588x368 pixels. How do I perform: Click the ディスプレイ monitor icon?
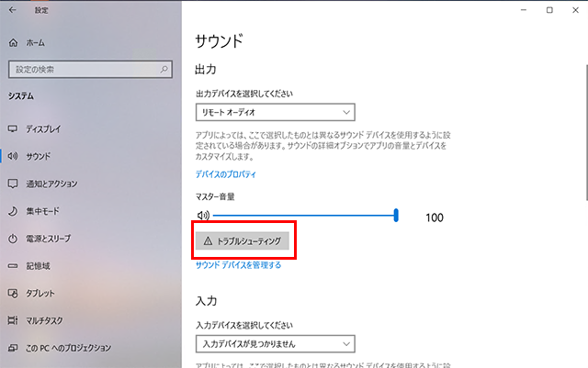(x=13, y=128)
